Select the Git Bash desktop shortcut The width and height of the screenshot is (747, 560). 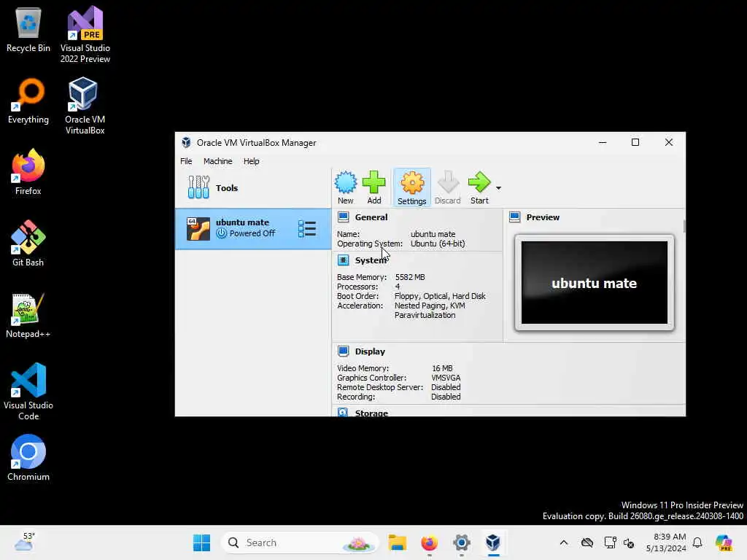click(28, 244)
